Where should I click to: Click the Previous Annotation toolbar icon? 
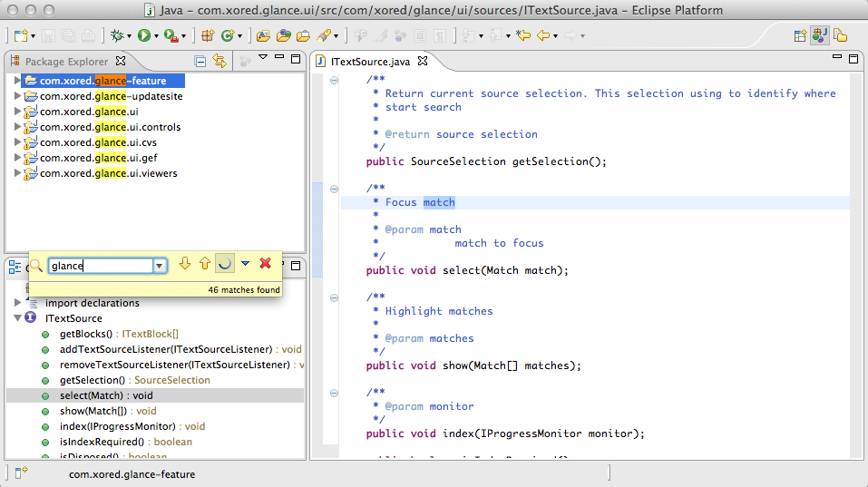495,36
